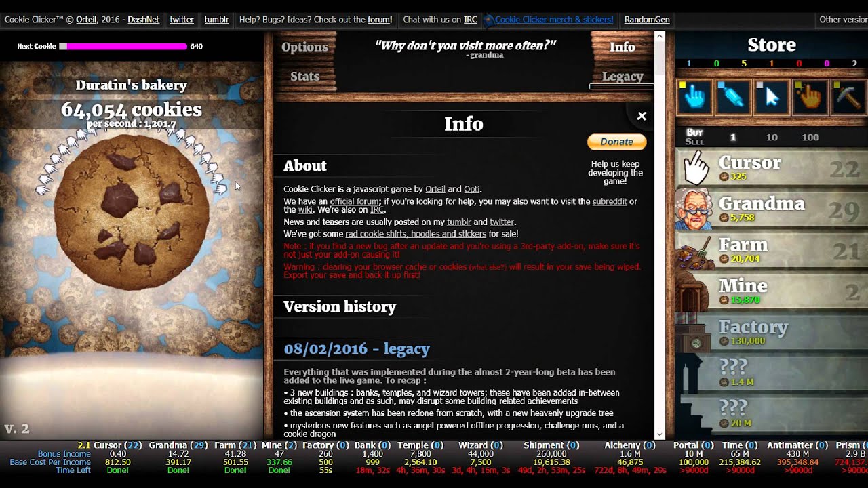
Task: Click the scrollbar down arrow in Info panel
Action: coord(660,434)
